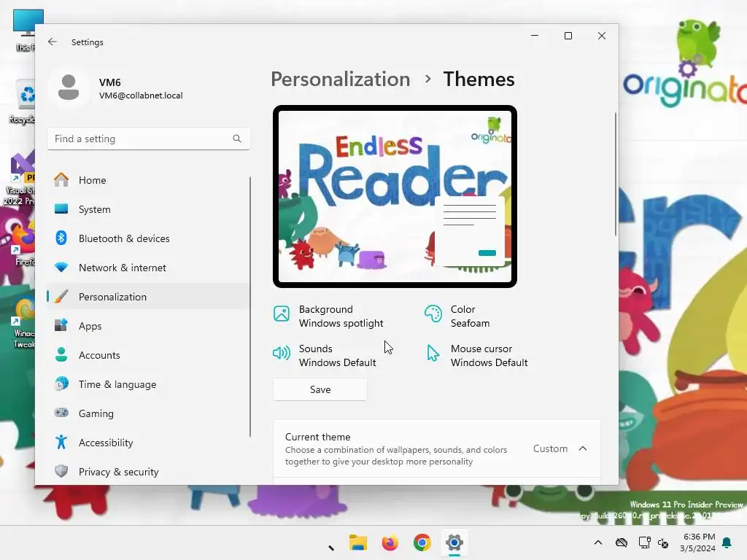Open Time & language settings
Viewport: 747px width, 560px height.
pyautogui.click(x=148, y=384)
